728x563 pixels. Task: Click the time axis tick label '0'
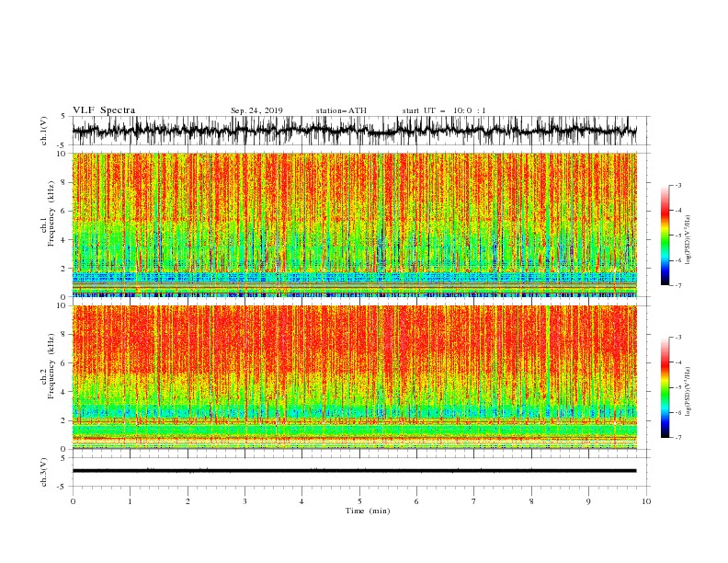[73, 501]
